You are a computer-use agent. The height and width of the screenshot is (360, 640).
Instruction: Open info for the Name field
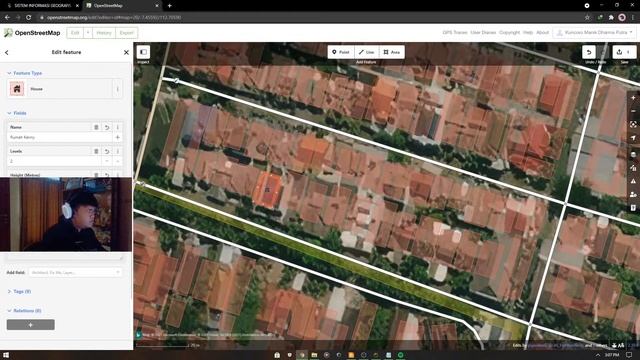[118, 127]
